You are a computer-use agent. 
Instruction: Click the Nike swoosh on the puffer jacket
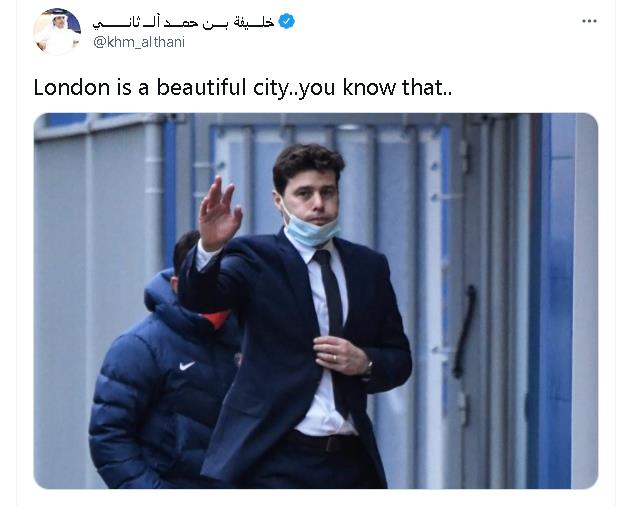click(x=186, y=366)
